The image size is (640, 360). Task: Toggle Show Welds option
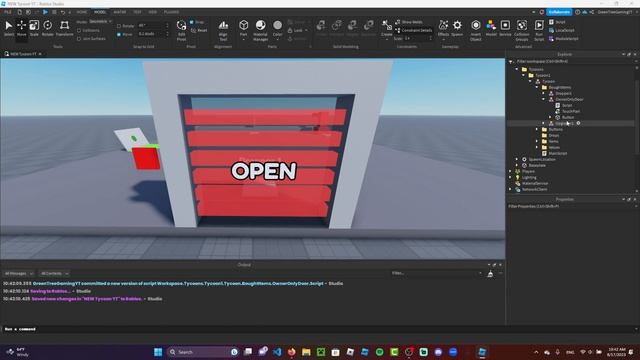pyautogui.click(x=409, y=22)
